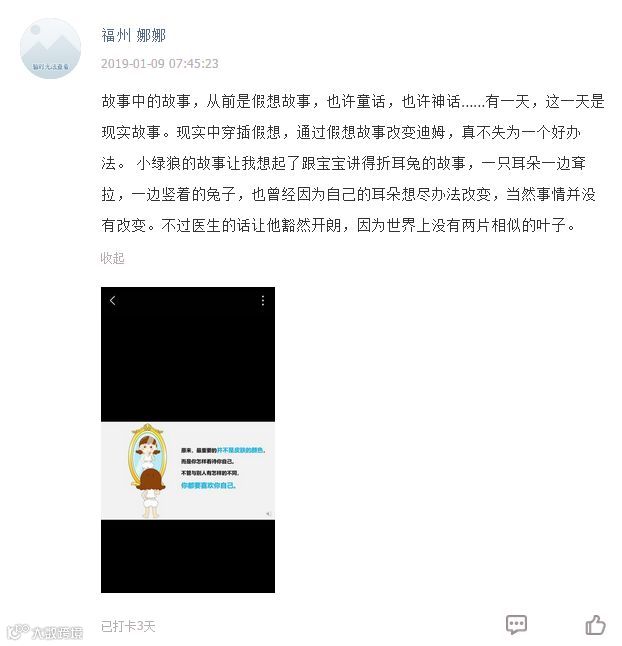
Task: Click the first paragraph line starting 故事中的故事
Action: point(353,101)
